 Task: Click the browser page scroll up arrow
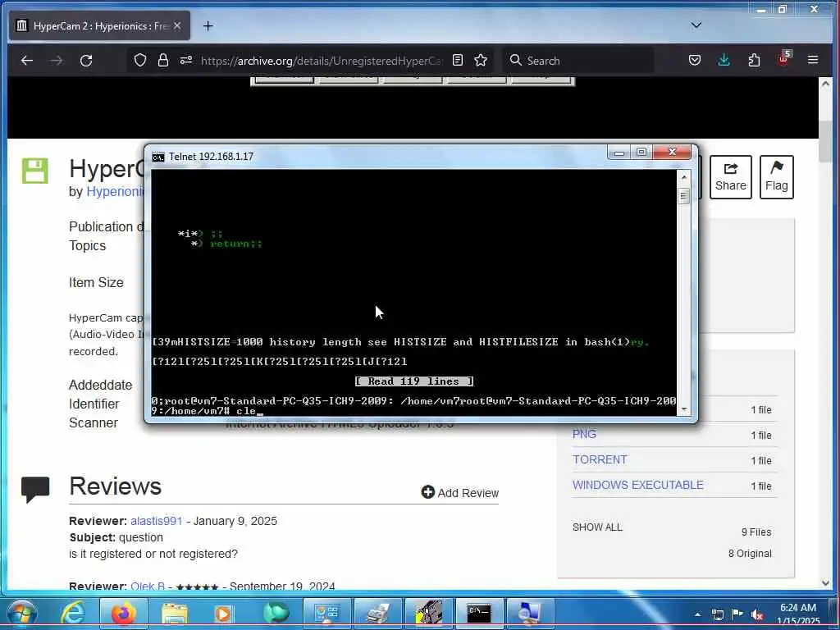(x=825, y=84)
